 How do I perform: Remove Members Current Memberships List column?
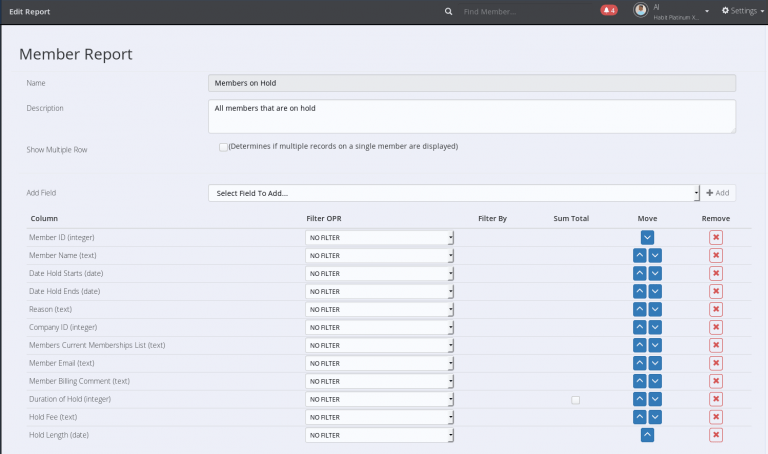716,345
